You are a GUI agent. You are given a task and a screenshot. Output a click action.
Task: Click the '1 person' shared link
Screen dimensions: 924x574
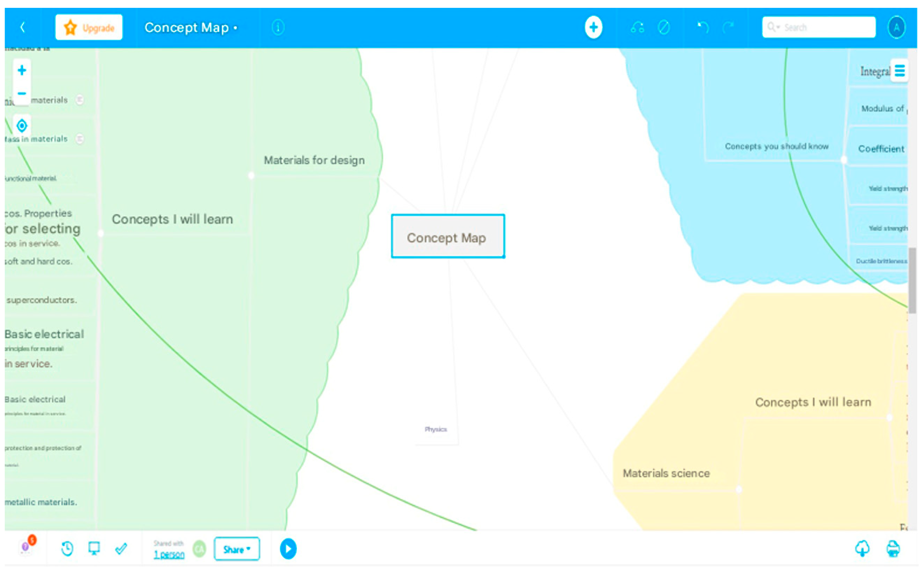click(x=169, y=555)
